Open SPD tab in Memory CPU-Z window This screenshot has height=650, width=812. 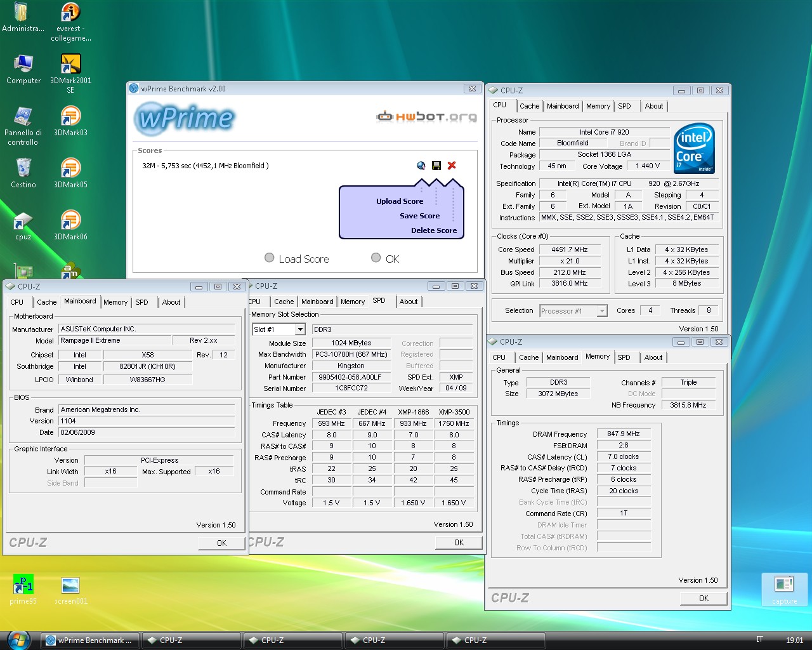pyautogui.click(x=624, y=357)
